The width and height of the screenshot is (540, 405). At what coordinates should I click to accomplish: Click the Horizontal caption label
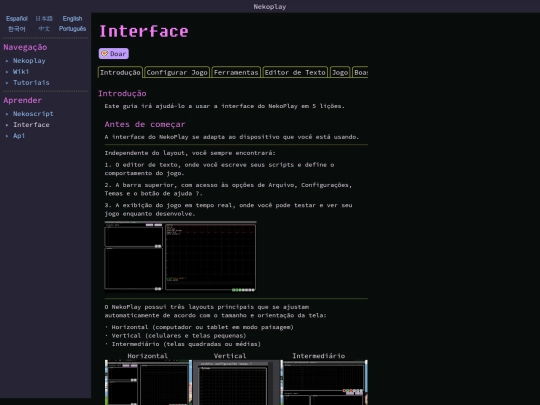coord(148,356)
